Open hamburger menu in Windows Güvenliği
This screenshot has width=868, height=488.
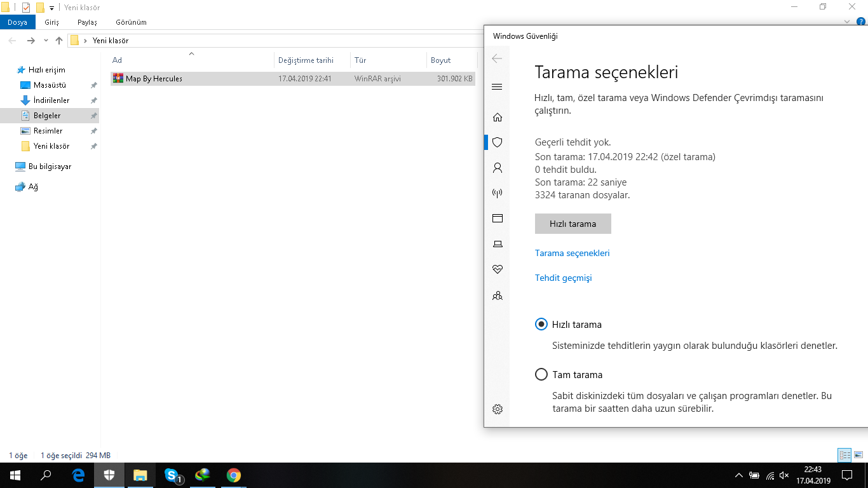pos(498,87)
